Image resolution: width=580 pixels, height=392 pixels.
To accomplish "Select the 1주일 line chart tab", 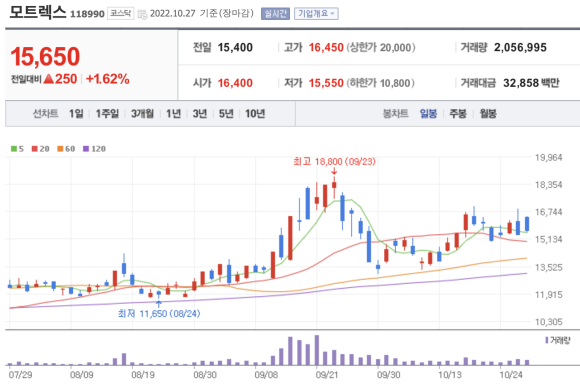I will (107, 114).
